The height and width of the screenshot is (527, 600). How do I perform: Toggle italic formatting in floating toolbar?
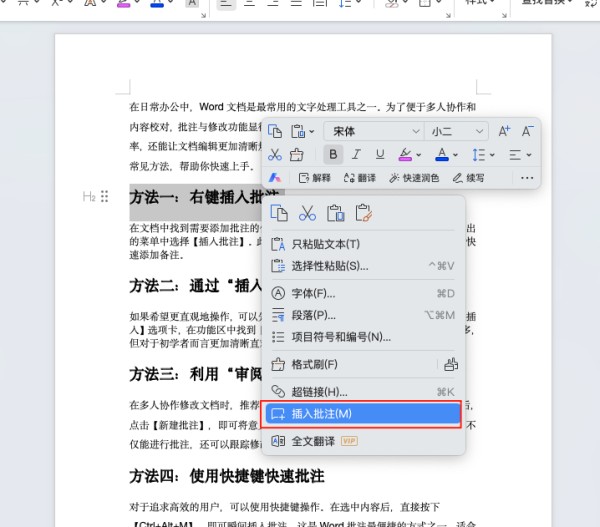(x=357, y=155)
